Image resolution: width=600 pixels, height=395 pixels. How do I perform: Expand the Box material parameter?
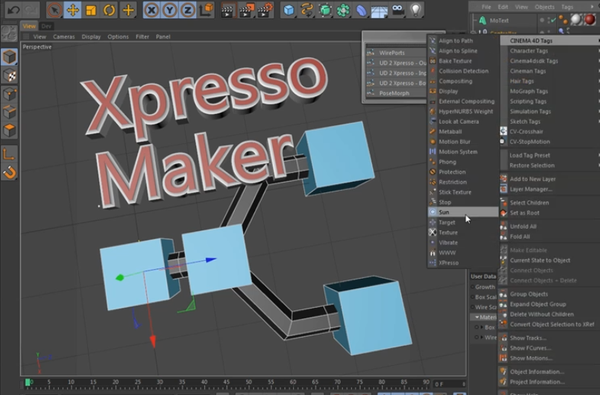click(482, 327)
